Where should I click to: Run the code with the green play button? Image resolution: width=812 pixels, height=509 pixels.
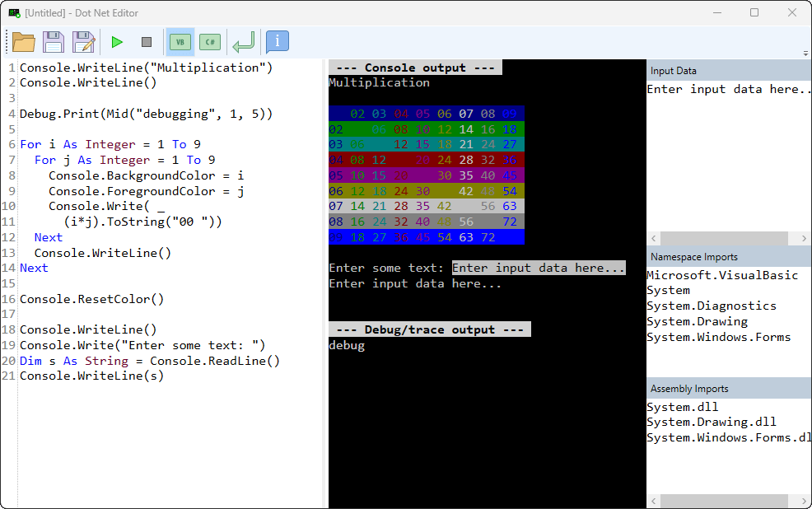[117, 42]
